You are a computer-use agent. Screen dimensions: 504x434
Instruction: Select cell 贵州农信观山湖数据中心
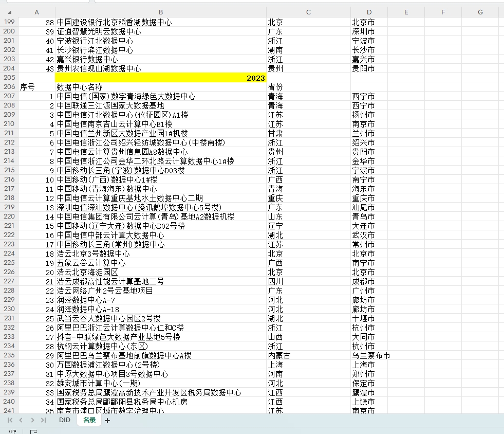(x=161, y=68)
